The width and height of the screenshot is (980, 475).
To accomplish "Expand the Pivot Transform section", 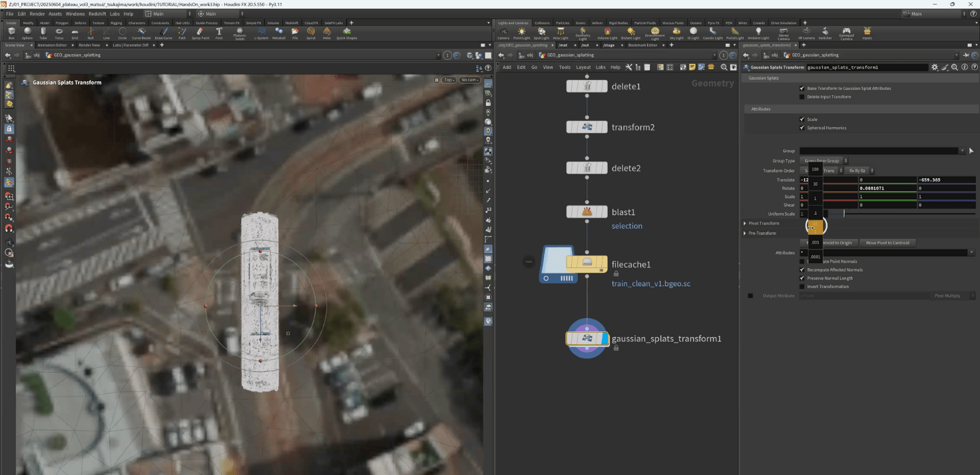I will (x=745, y=224).
